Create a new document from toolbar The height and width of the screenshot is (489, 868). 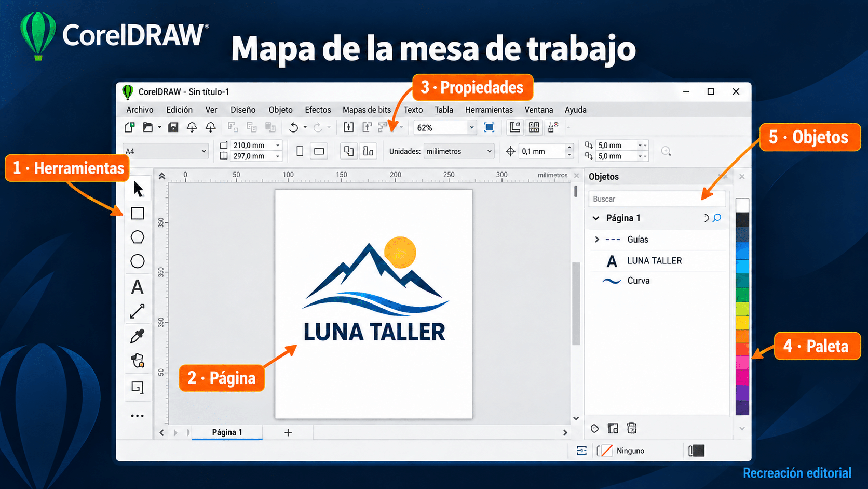130,127
